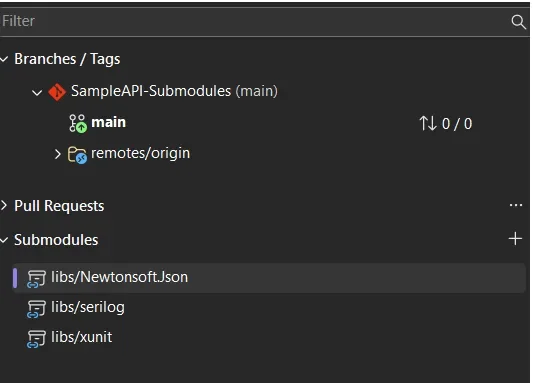This screenshot has height=383, width=533.
Task: Click the remotes/origin folder icon
Action: [78, 155]
